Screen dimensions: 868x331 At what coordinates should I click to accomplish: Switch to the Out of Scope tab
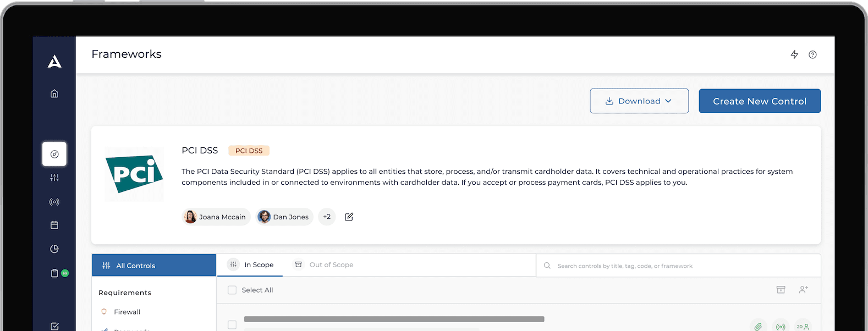324,264
